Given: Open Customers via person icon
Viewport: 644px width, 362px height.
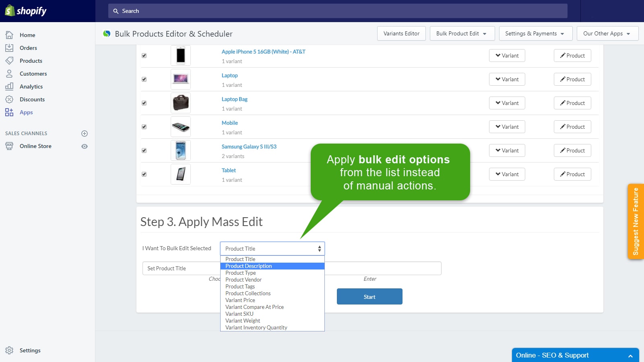Looking at the screenshot, I should click(9, 74).
